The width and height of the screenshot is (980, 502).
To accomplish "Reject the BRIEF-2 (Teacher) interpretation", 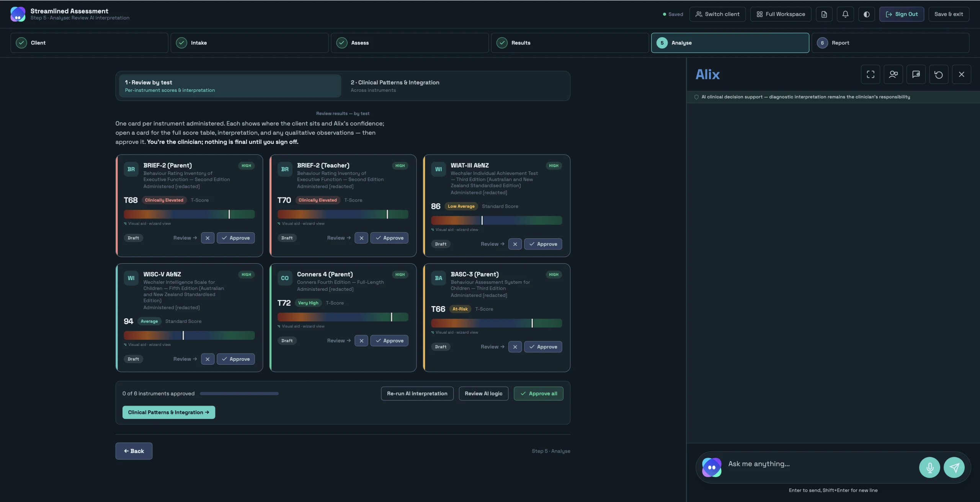I will click(x=361, y=238).
